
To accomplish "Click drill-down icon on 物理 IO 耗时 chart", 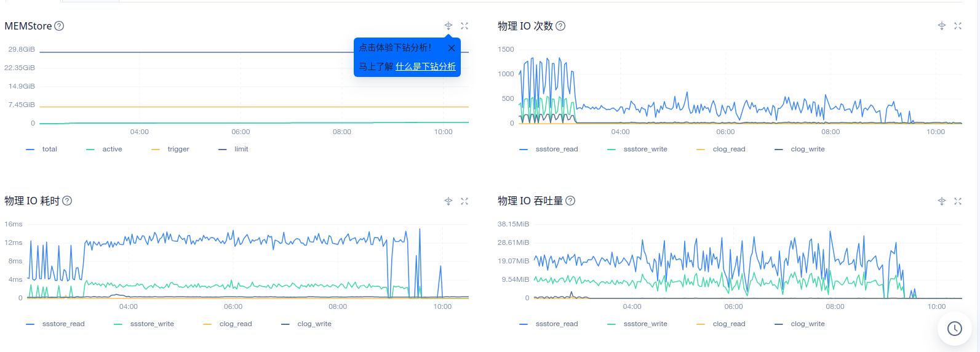I will pos(448,201).
